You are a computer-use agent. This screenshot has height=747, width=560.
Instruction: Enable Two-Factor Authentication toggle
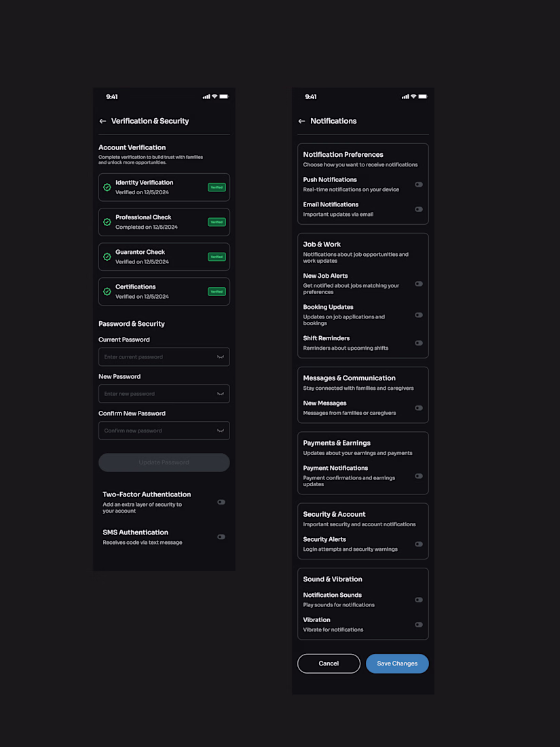(221, 503)
